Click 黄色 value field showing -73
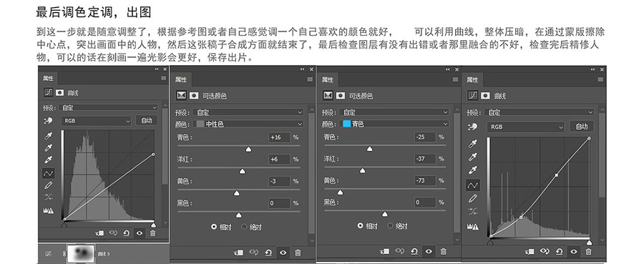Screen dimensions: 644x264 [425, 181]
